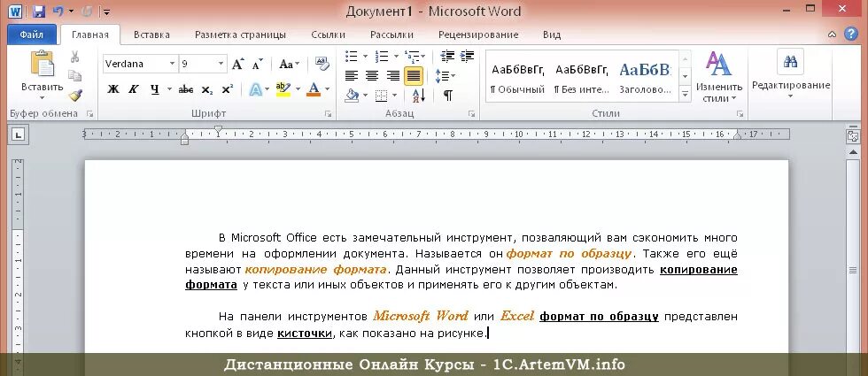The height and width of the screenshot is (376, 868).
Task: Click the vertical scrollbar up arrow
Action: [x=852, y=152]
